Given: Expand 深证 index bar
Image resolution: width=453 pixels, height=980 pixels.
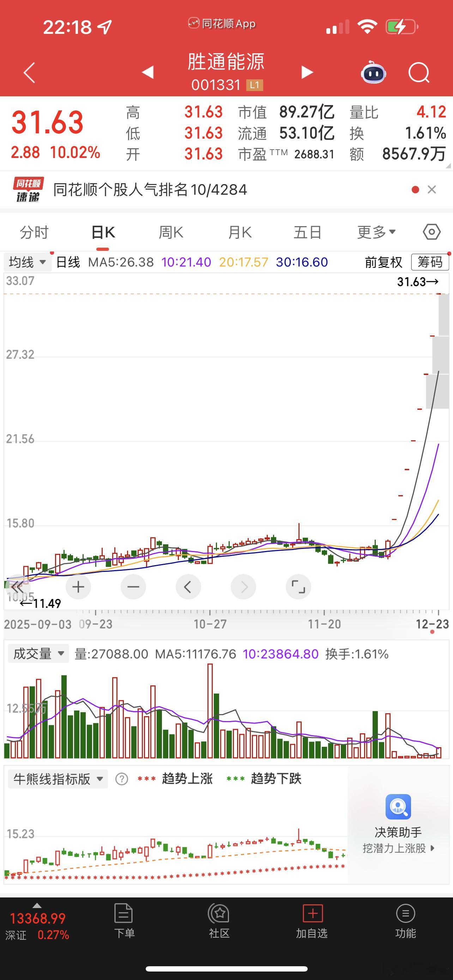Looking at the screenshot, I should (37, 905).
